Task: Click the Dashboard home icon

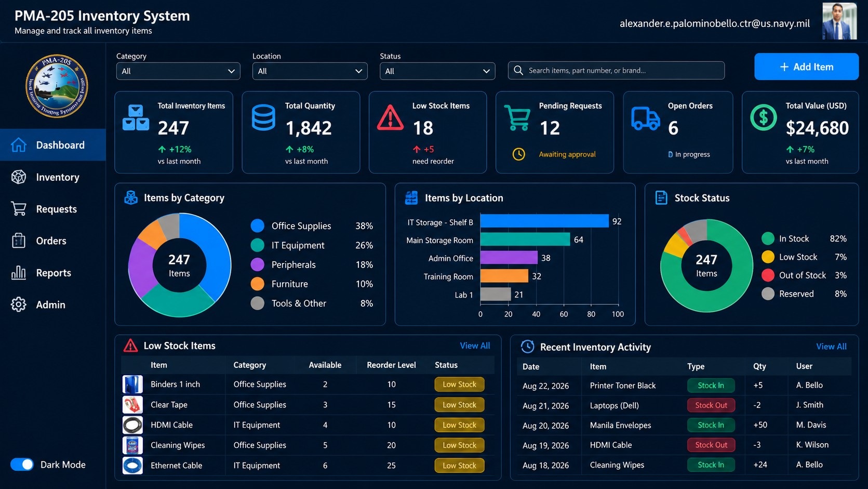Action: [19, 145]
